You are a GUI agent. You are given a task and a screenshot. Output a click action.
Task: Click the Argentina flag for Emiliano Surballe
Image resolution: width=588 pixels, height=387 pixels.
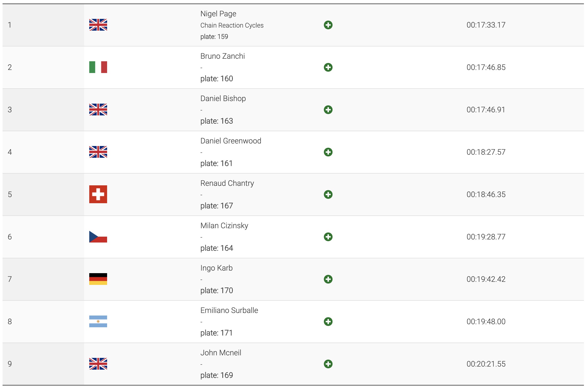(x=98, y=321)
